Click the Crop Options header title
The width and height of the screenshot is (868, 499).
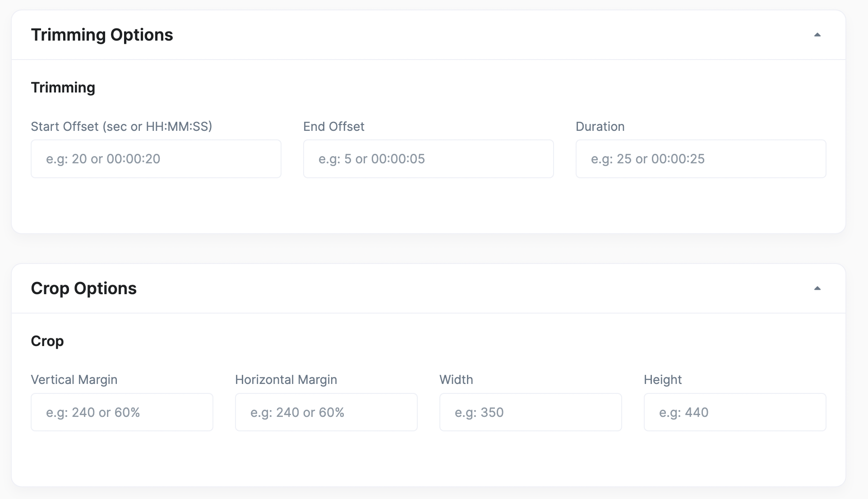click(x=83, y=288)
